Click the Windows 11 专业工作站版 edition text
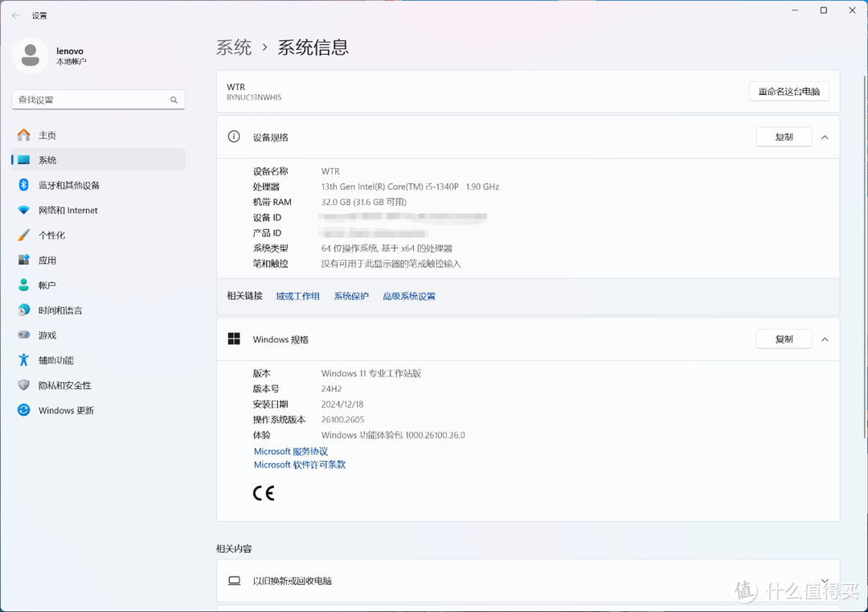This screenshot has width=868, height=612. pos(371,373)
